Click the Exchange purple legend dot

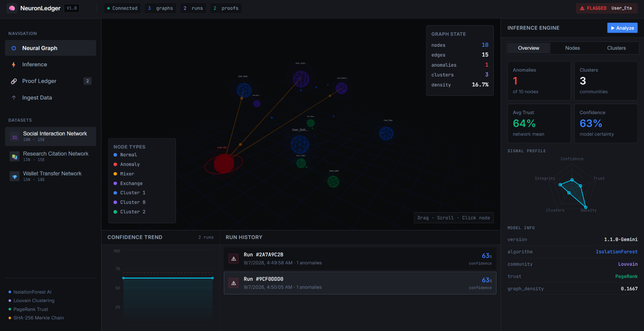(x=115, y=183)
